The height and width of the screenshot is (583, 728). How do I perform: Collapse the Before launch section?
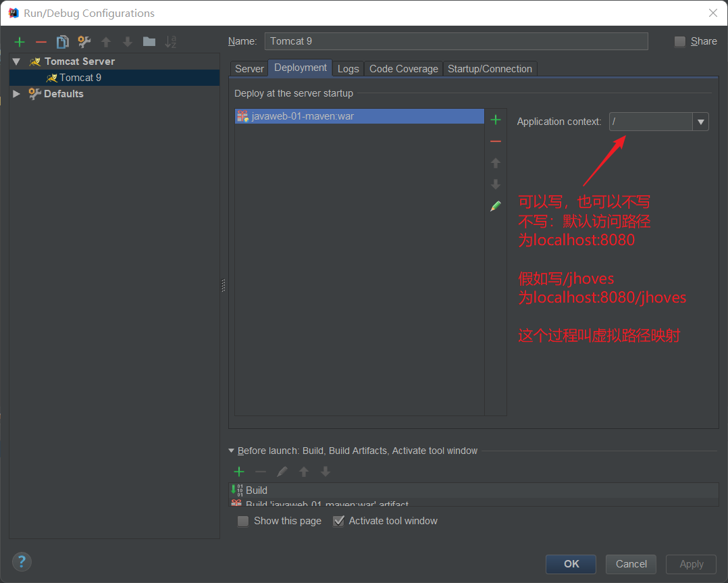(231, 451)
